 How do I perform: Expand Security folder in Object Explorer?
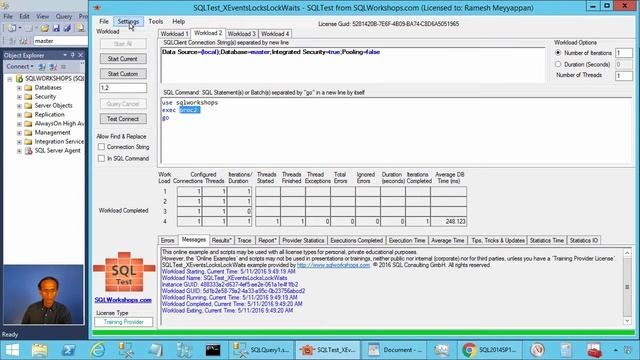(x=19, y=97)
